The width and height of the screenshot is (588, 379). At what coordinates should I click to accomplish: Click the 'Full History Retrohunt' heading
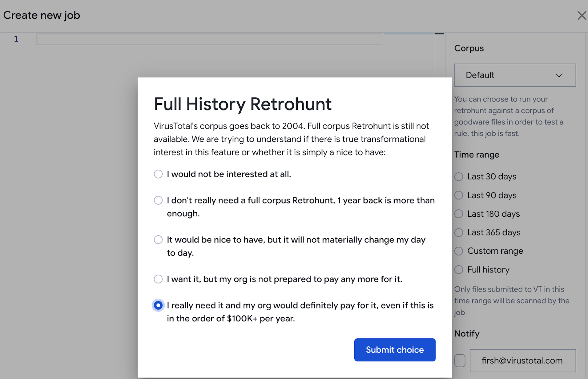(243, 104)
